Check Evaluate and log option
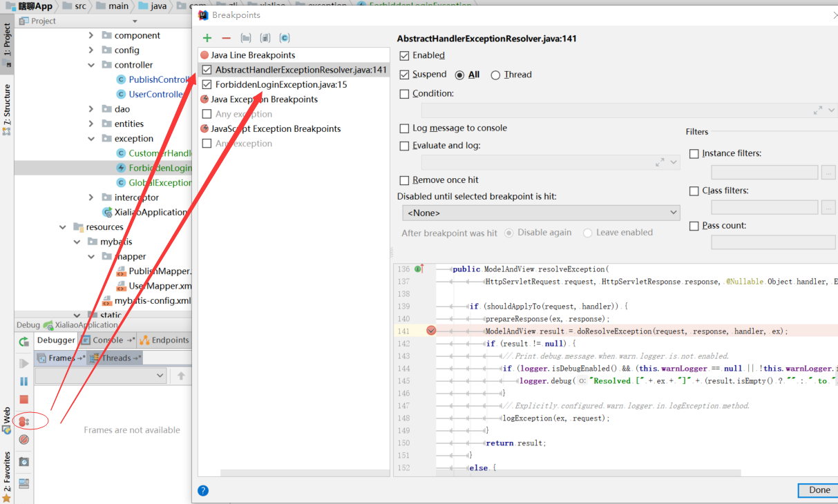Image resolution: width=838 pixels, height=504 pixels. tap(405, 146)
